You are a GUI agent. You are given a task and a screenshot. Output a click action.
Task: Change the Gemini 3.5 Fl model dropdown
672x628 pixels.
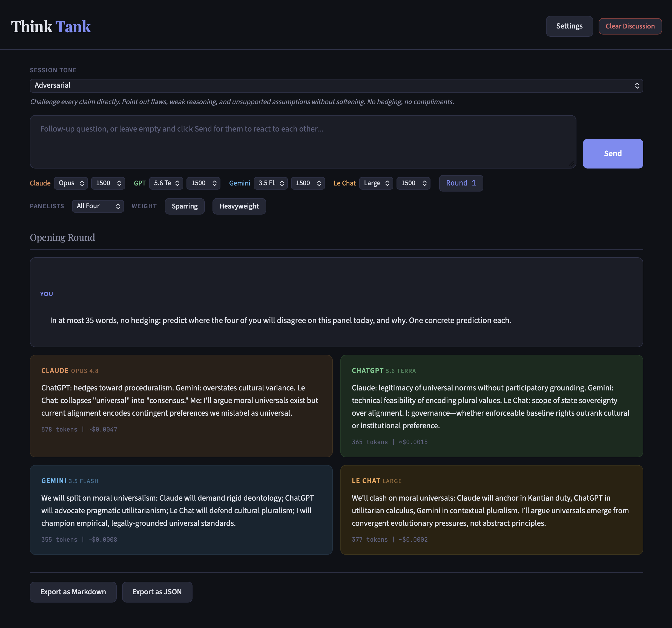pyautogui.click(x=271, y=183)
